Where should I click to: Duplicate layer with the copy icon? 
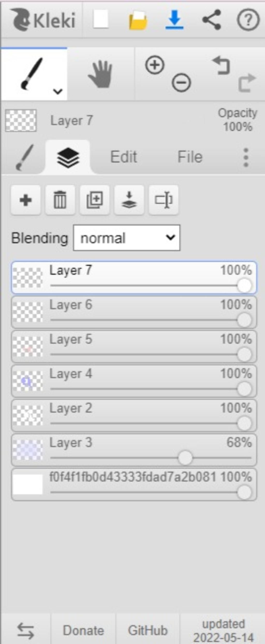(94, 200)
